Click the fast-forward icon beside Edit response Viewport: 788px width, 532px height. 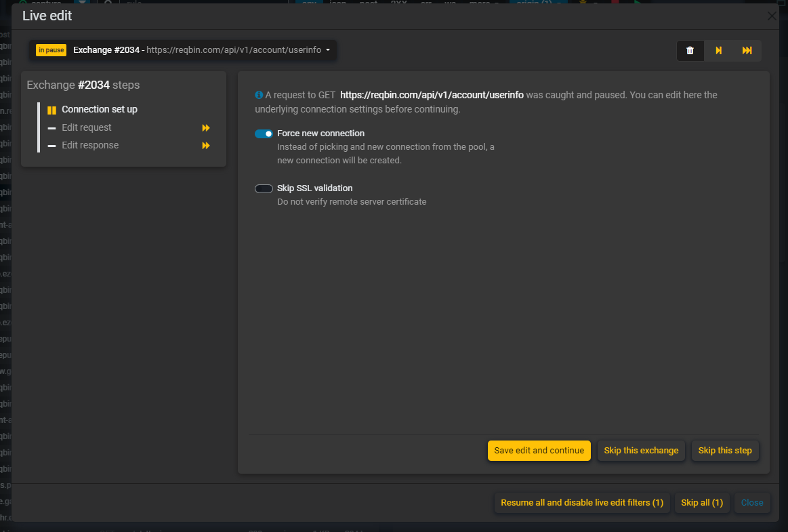[x=205, y=145]
